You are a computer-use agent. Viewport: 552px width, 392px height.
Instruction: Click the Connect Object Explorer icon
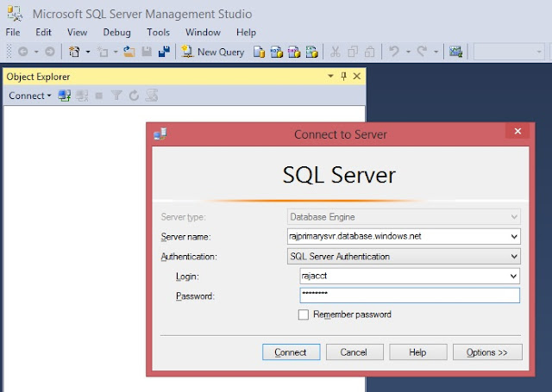(x=65, y=96)
